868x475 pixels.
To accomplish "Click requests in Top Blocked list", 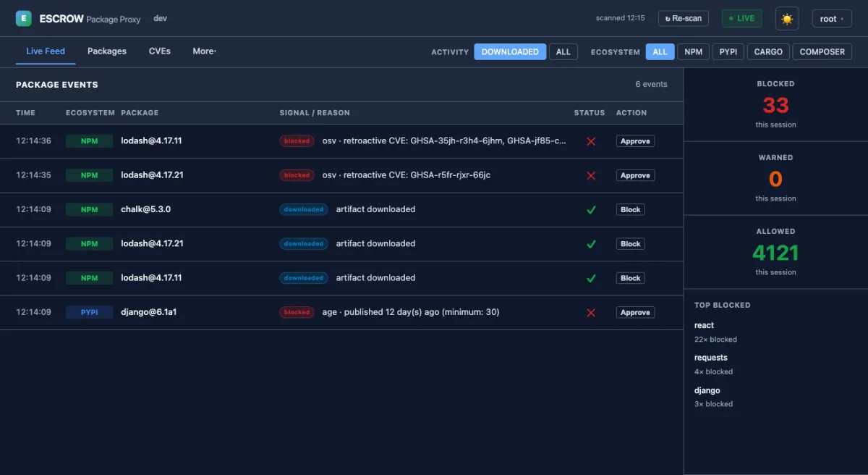I will coord(711,358).
